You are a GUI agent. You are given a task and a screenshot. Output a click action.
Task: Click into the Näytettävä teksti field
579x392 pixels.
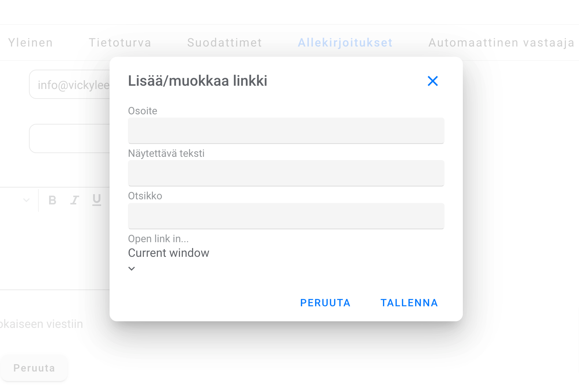click(286, 173)
